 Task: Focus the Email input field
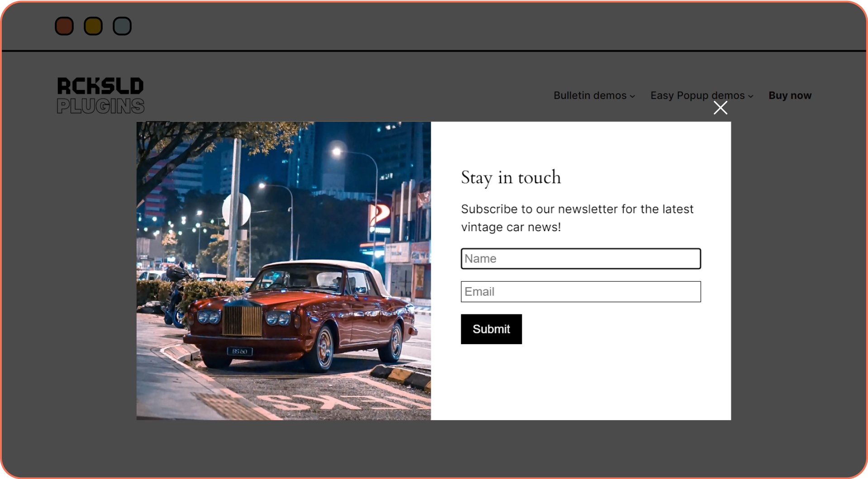581,292
